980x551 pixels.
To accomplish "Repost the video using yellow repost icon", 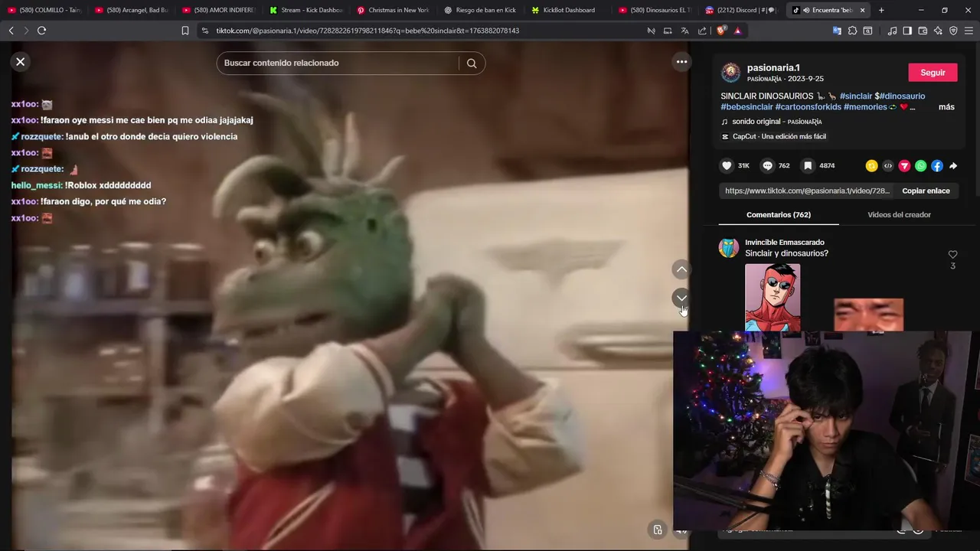I will [x=871, y=165].
